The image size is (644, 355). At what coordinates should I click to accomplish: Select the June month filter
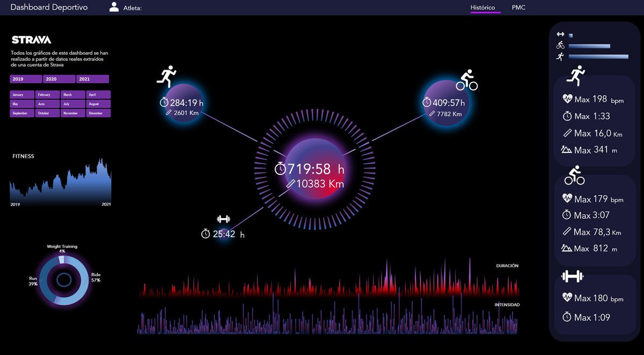click(x=48, y=104)
